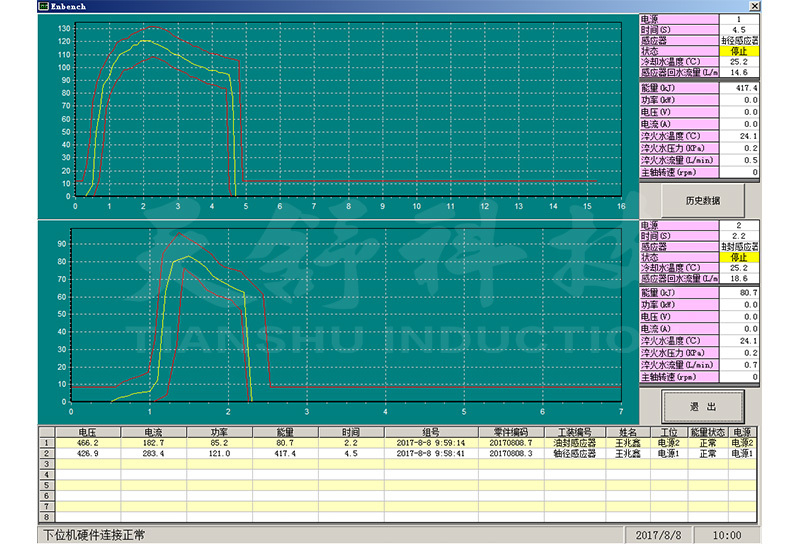
Task: Select the 电压 column header in table
Action: (87, 432)
